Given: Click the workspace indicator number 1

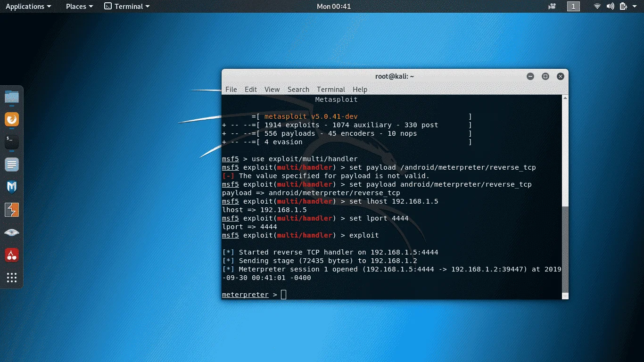Looking at the screenshot, I should point(573,6).
